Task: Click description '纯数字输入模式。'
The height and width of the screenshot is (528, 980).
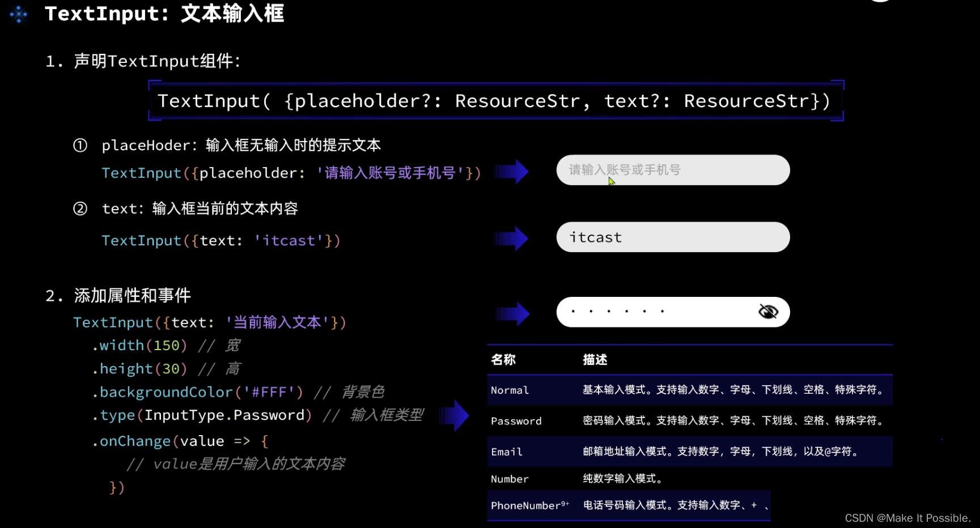Action: click(x=622, y=479)
